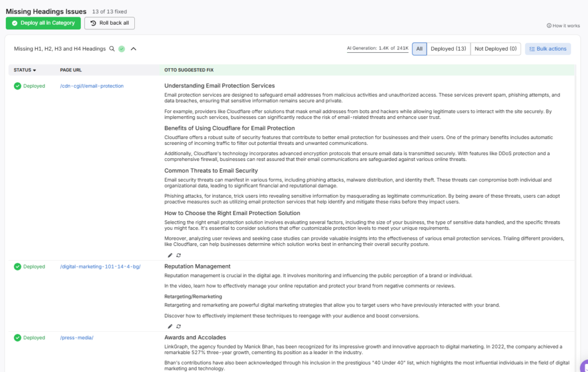
Task: Toggle Deployed status for digital-marketing-101 row
Action: click(29, 267)
